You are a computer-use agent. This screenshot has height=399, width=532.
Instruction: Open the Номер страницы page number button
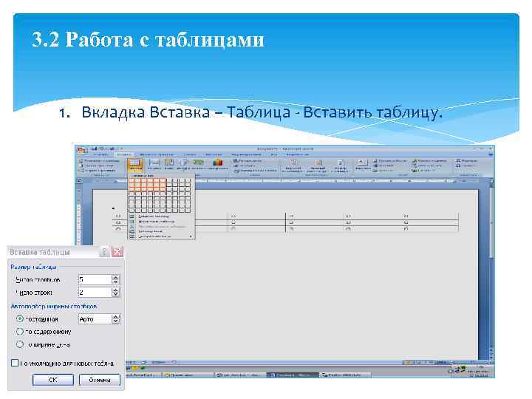[x=341, y=166]
